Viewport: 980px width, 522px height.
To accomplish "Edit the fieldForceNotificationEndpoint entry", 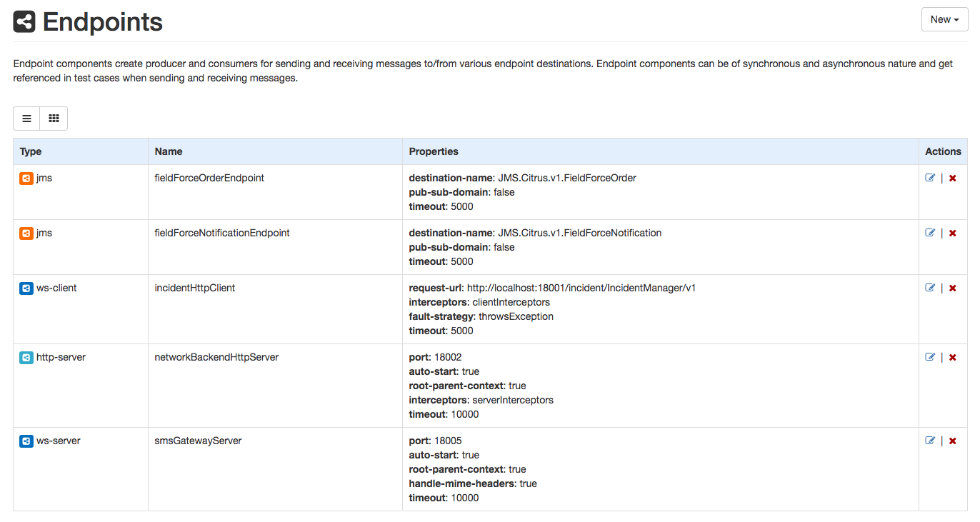I will pyautogui.click(x=930, y=233).
